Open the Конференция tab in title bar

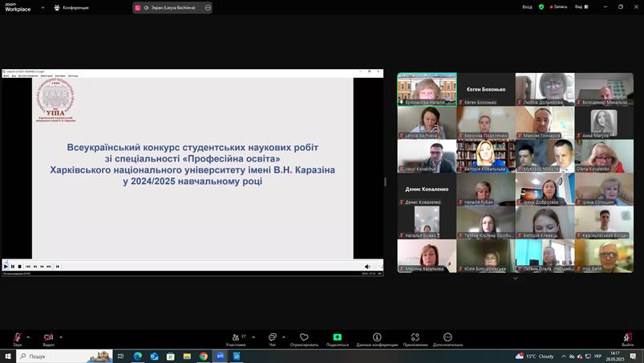pyautogui.click(x=72, y=7)
